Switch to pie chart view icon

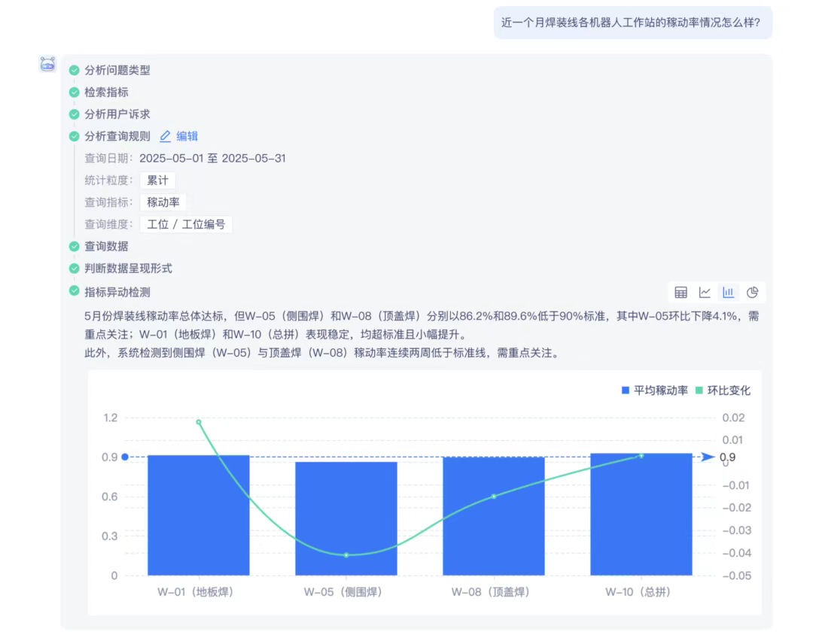click(x=752, y=293)
